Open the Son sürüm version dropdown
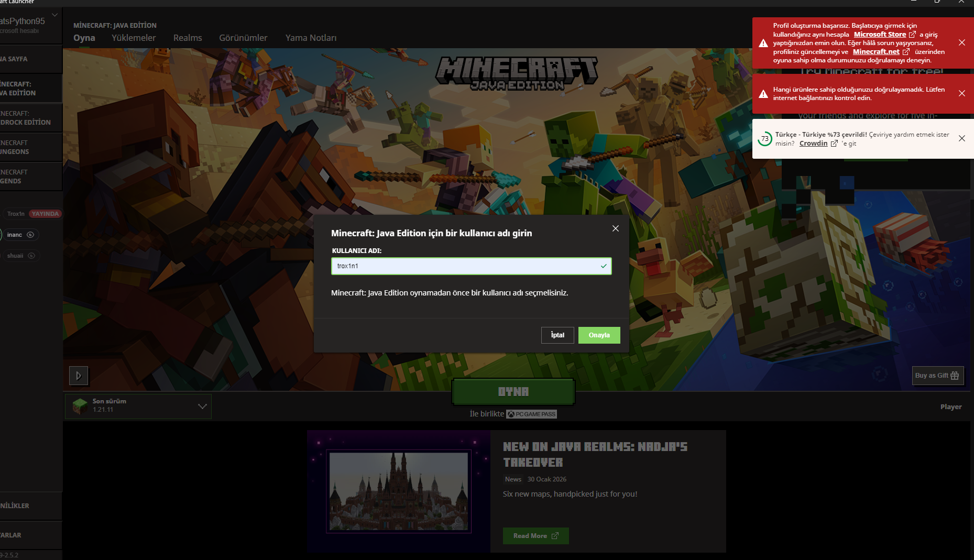 (x=138, y=406)
